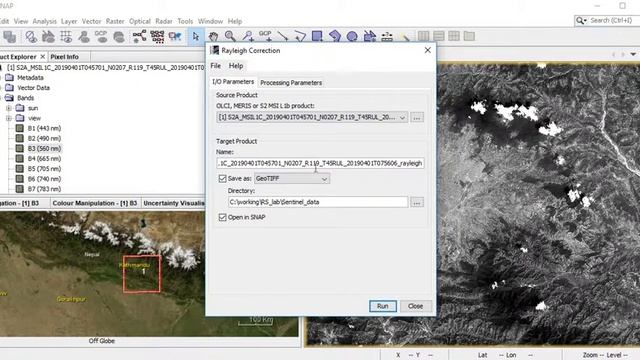Activate the hand panning tool
This screenshot has width=640, height=360.
[213, 36]
